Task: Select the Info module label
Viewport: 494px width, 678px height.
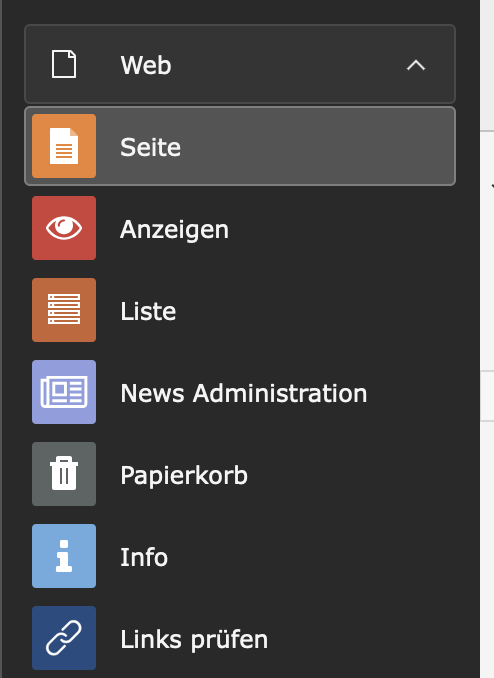Action: 144,557
